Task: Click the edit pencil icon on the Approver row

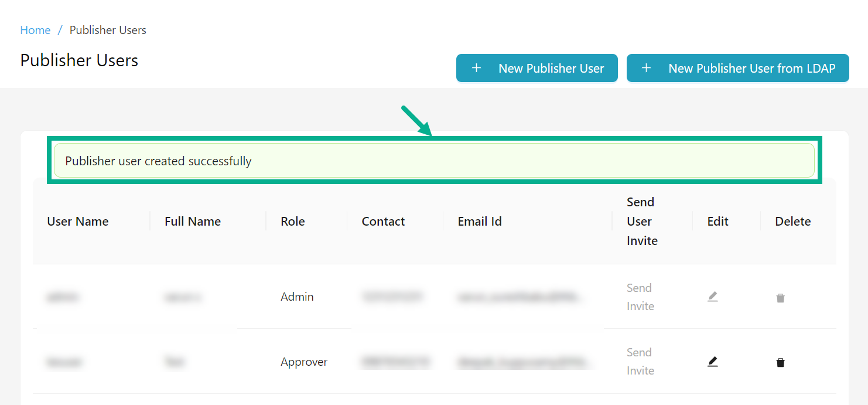Action: [713, 362]
